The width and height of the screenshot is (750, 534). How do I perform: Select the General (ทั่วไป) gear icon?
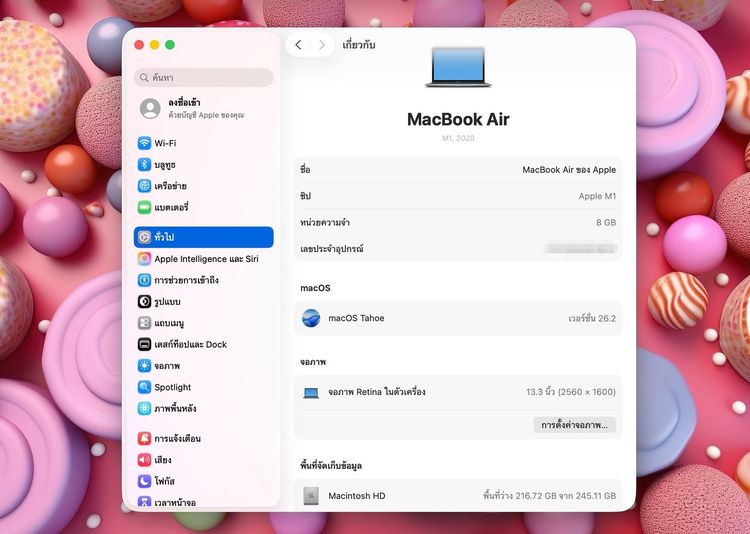point(144,237)
